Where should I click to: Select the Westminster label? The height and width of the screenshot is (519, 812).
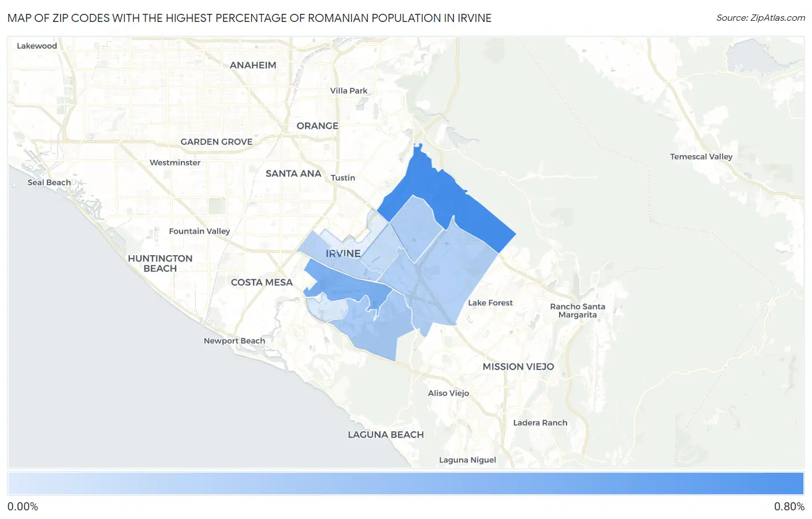click(175, 163)
